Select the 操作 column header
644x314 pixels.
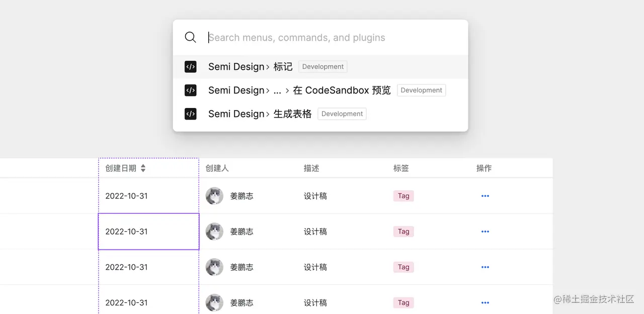click(x=484, y=168)
